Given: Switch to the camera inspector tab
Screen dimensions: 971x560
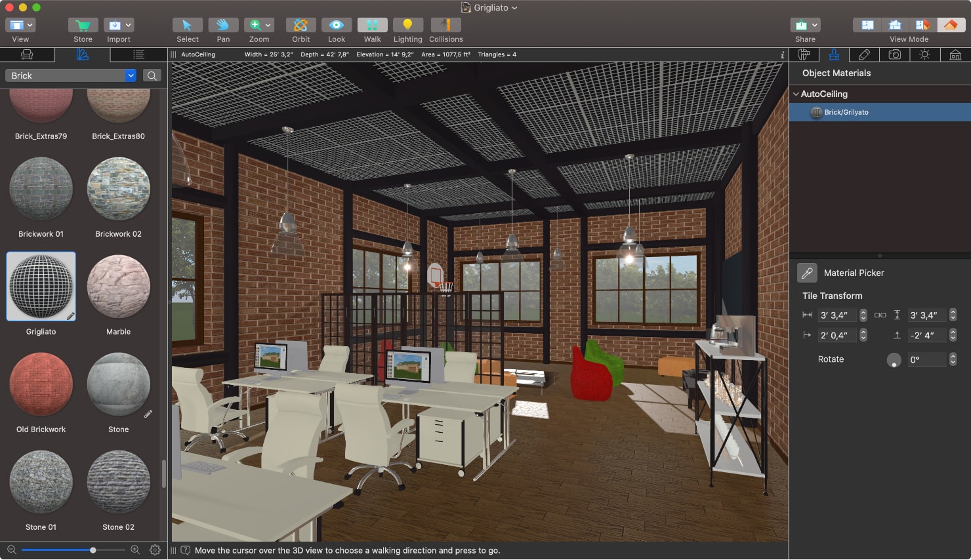Looking at the screenshot, I should (895, 55).
